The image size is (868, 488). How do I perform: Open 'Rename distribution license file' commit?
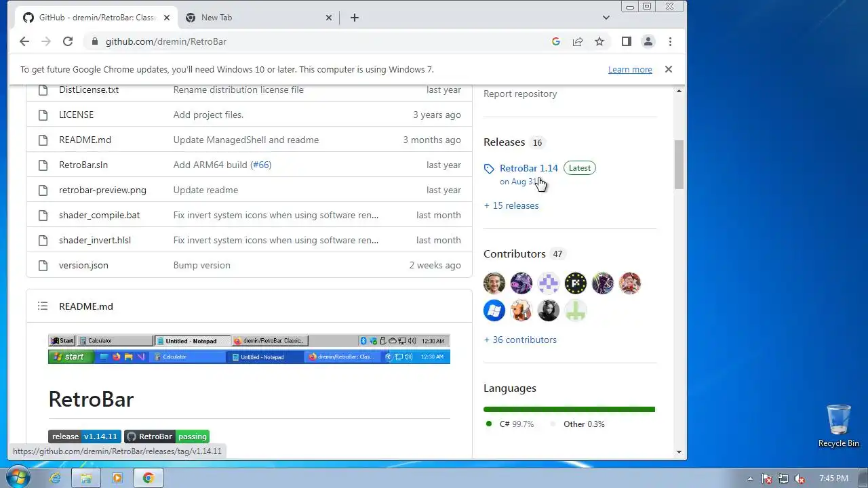click(x=238, y=89)
